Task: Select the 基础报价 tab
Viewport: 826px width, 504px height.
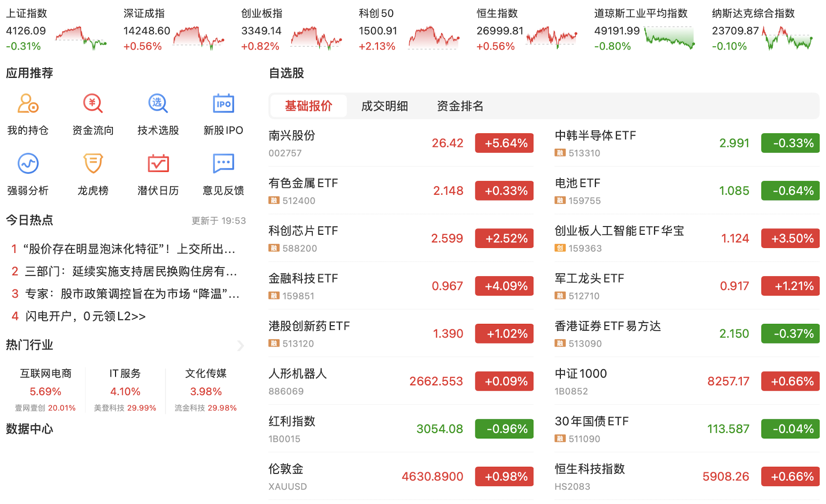Action: point(308,106)
